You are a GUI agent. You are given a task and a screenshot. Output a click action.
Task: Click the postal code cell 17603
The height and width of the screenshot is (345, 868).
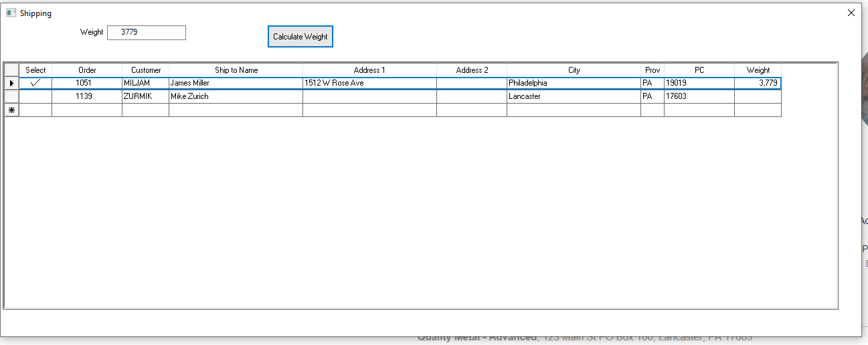699,96
